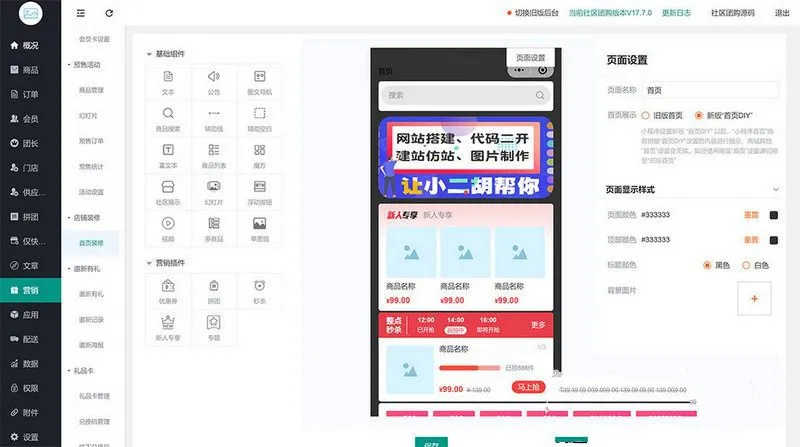Add the 辅助线 divider line component
Screen dimensions: 800x447
214,120
